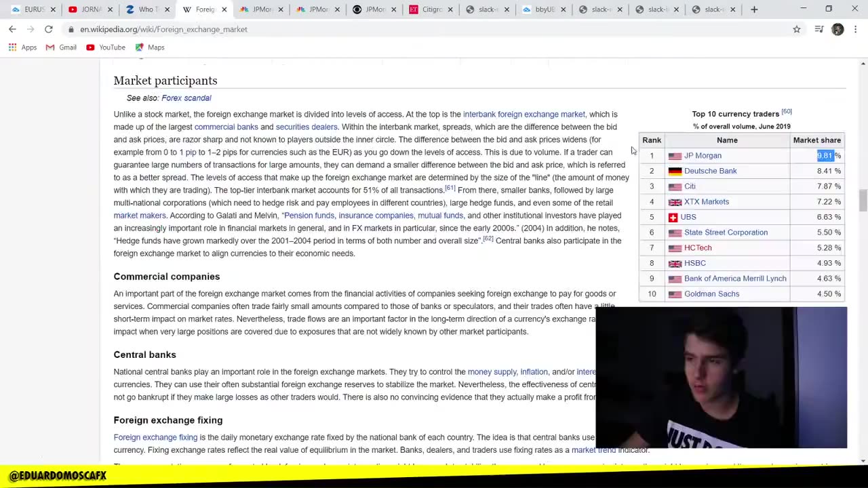The image size is (868, 488).
Task: Open the UBS table link
Action: [x=688, y=218]
